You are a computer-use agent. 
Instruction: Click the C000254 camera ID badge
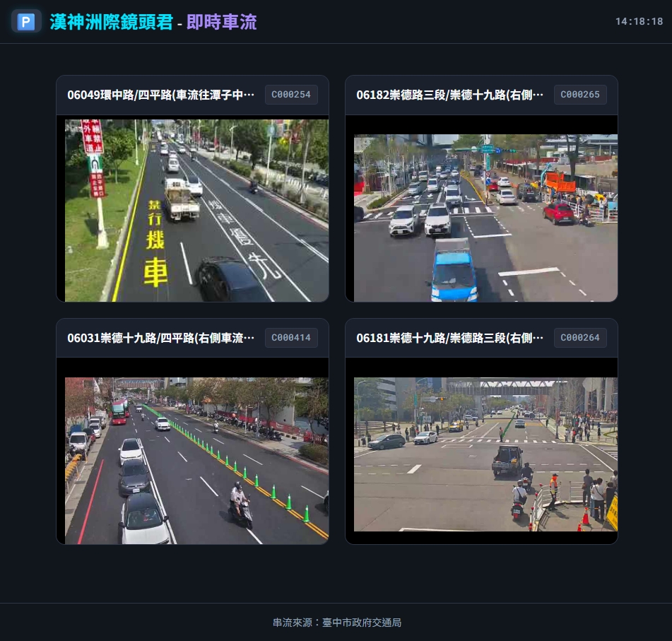coord(291,95)
